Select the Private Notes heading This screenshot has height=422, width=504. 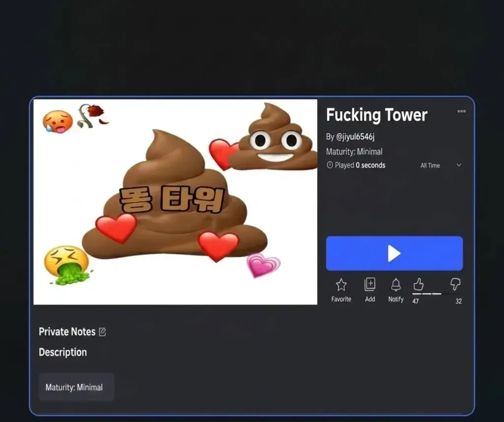tap(67, 332)
